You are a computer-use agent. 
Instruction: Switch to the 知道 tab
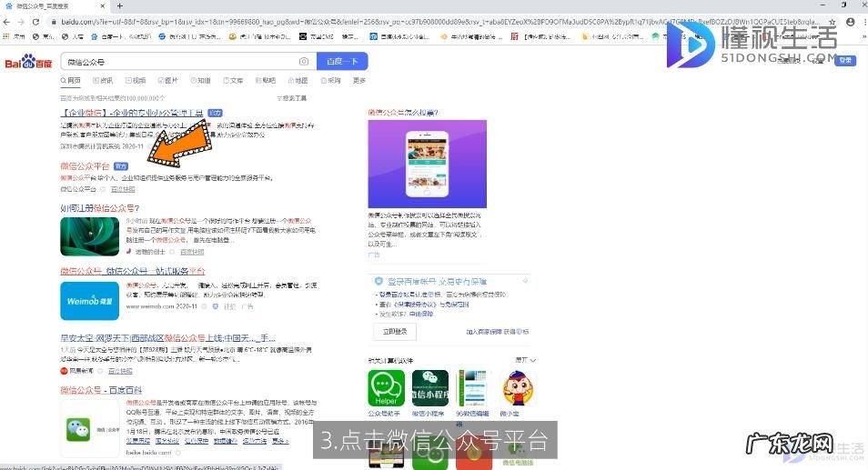[x=201, y=81]
